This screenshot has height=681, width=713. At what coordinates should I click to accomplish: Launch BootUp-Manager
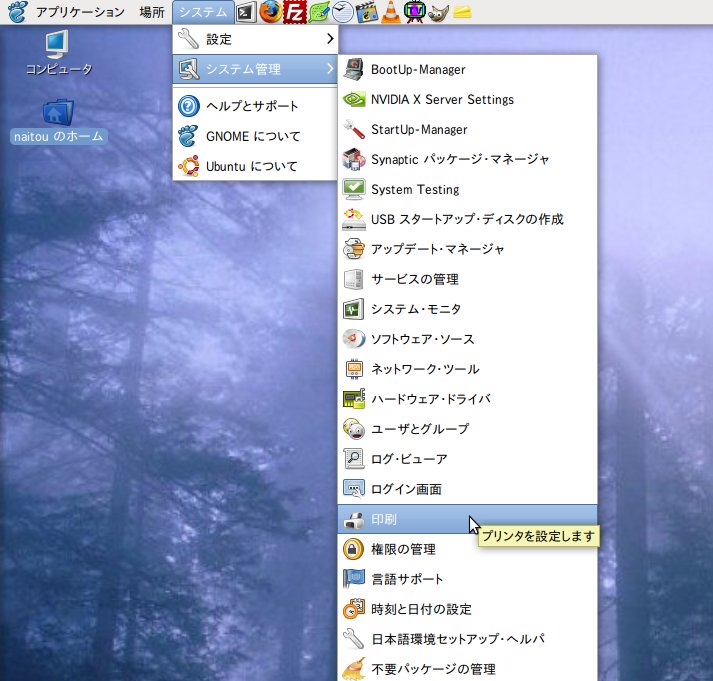tap(467, 70)
